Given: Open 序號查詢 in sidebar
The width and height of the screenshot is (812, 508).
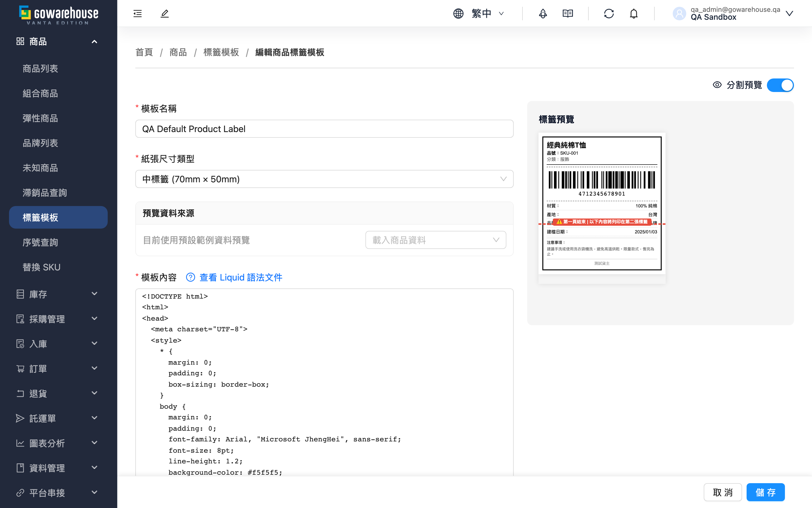Looking at the screenshot, I should point(58,242).
